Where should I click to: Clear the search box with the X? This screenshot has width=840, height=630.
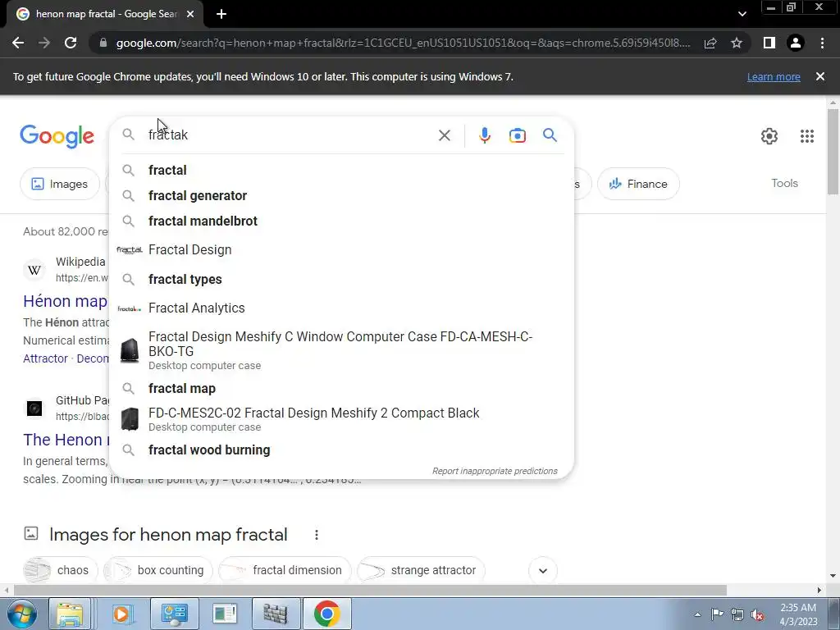pyautogui.click(x=445, y=135)
